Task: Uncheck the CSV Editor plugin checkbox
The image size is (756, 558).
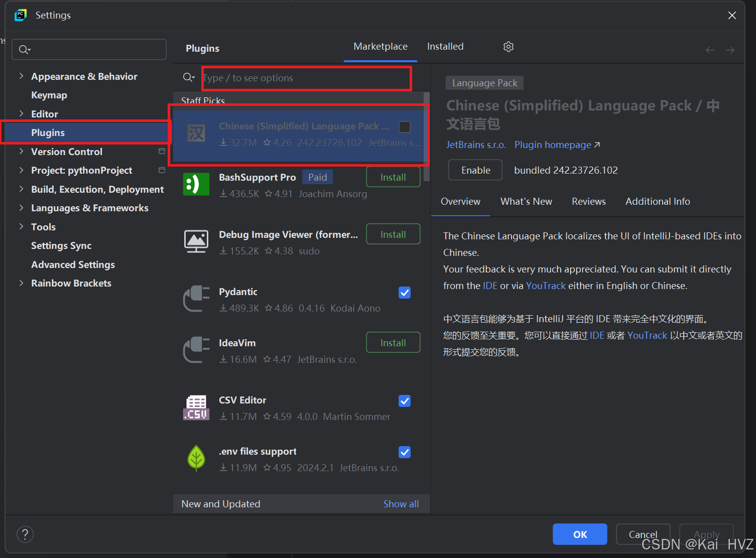Action: point(405,401)
